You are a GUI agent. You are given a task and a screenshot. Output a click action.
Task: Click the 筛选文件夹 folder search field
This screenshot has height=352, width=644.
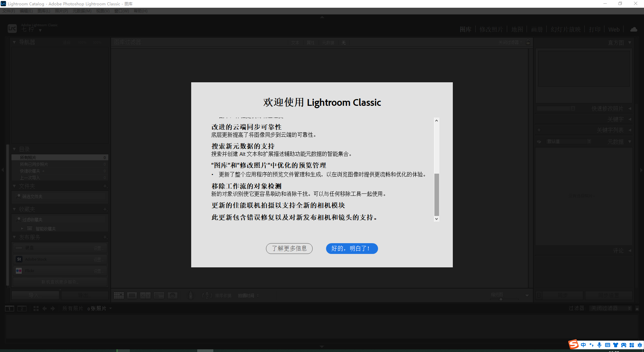click(60, 196)
